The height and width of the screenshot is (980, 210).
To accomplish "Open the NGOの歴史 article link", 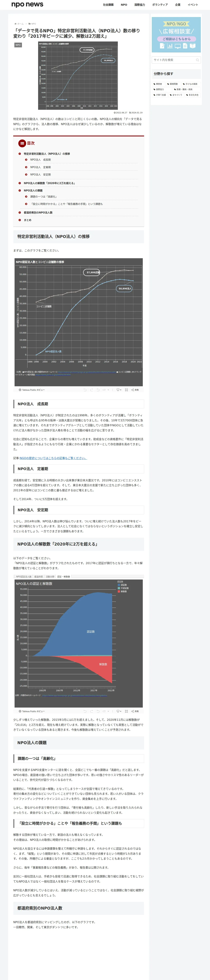I will [x=53, y=458].
